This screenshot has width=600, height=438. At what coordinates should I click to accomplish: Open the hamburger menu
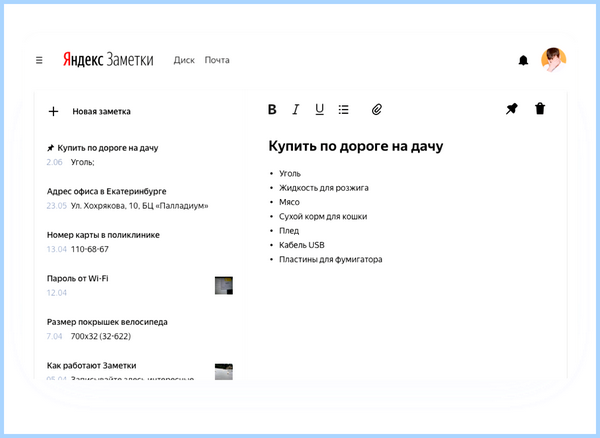39,60
